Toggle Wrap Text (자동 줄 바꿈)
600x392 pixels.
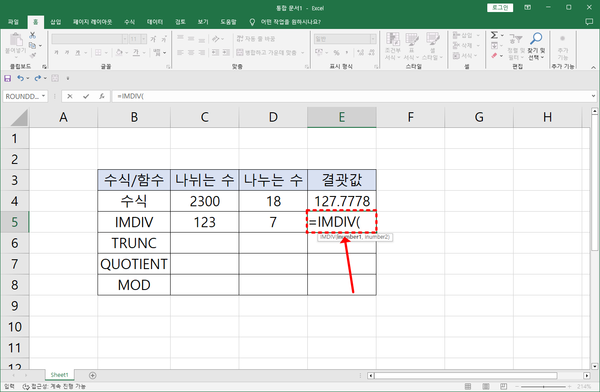coord(256,39)
